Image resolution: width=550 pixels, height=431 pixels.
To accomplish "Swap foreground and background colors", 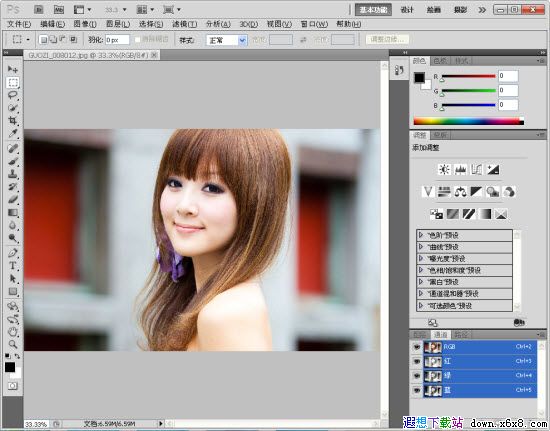I will coord(17,356).
